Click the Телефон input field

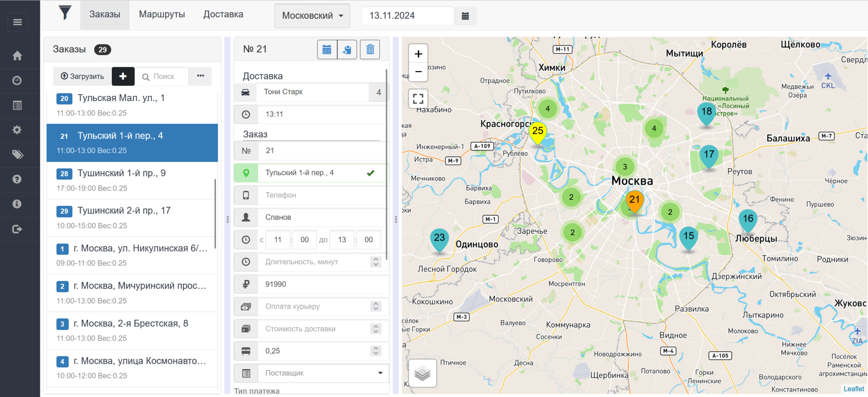[322, 195]
